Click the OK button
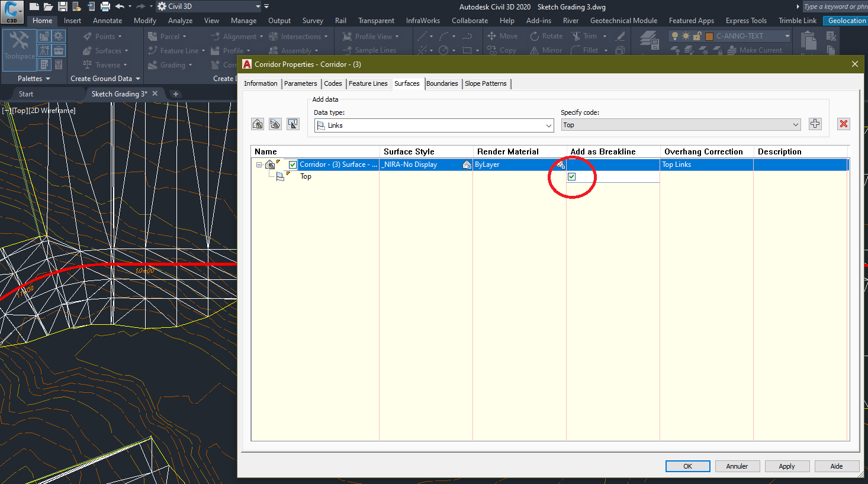868x484 pixels. (x=687, y=466)
